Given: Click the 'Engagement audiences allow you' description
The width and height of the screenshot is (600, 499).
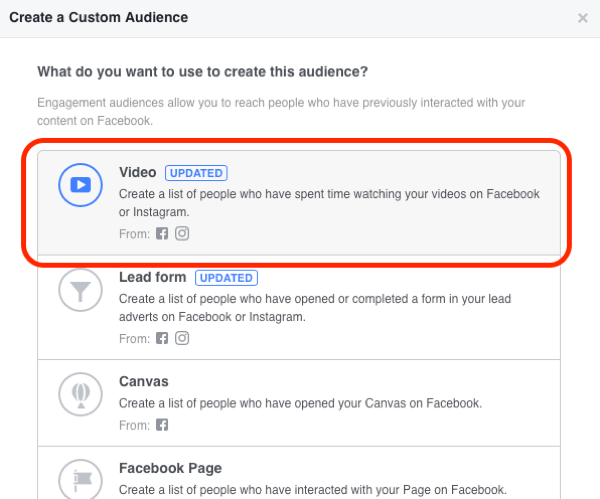Looking at the screenshot, I should tap(281, 112).
